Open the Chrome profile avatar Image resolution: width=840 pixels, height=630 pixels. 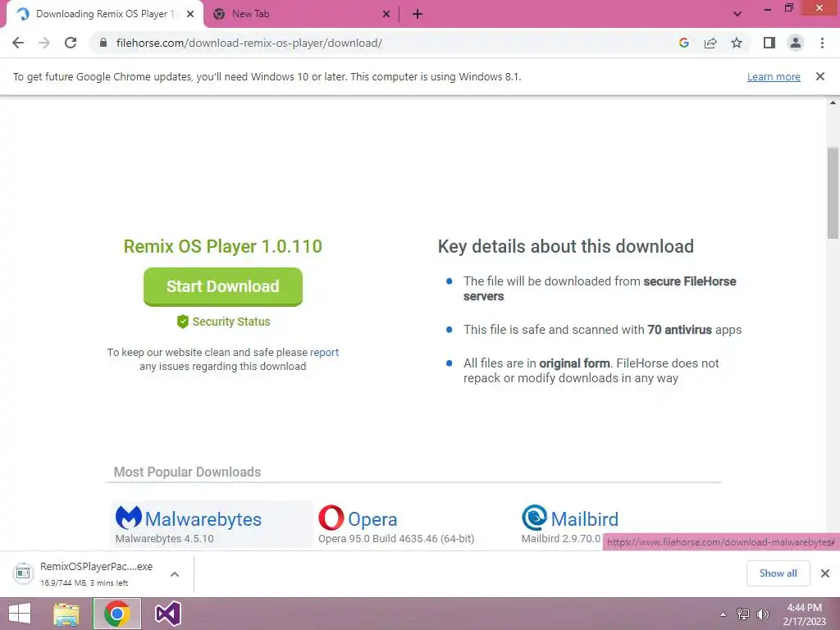[x=796, y=43]
